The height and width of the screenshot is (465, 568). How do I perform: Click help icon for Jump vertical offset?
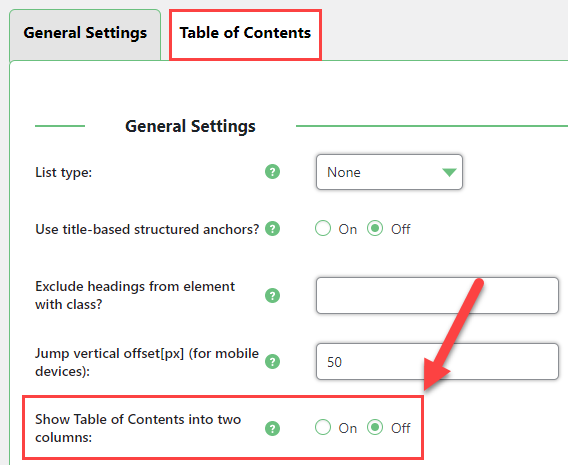(x=272, y=362)
